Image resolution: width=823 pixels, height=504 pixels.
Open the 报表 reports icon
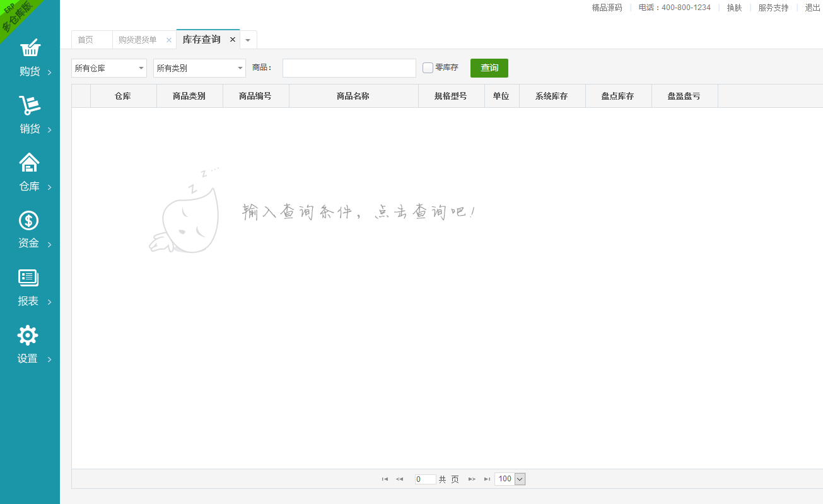click(x=29, y=278)
